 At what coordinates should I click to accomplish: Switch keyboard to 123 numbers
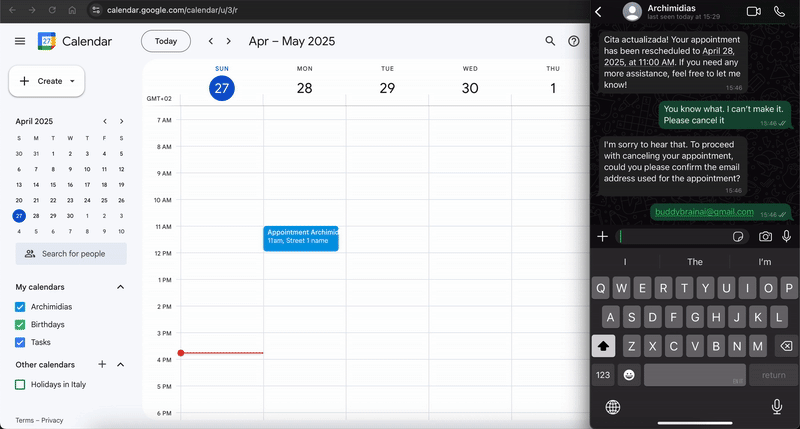pyautogui.click(x=603, y=375)
